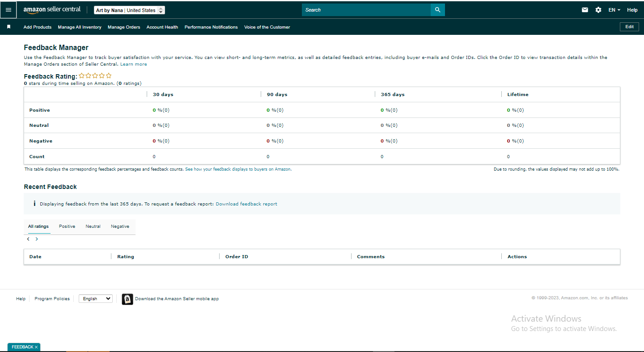The image size is (644, 352).
Task: Click Download feedback report link
Action: tap(246, 204)
